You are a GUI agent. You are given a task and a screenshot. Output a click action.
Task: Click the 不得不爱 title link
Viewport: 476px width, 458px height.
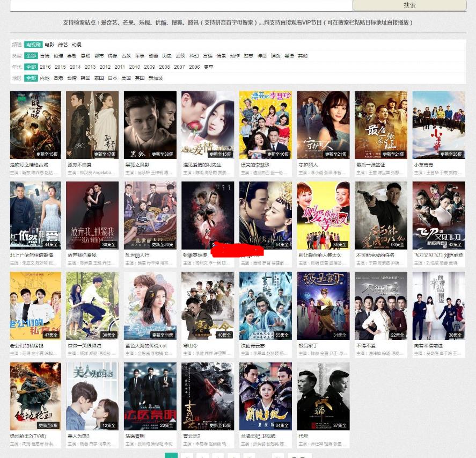click(366, 346)
